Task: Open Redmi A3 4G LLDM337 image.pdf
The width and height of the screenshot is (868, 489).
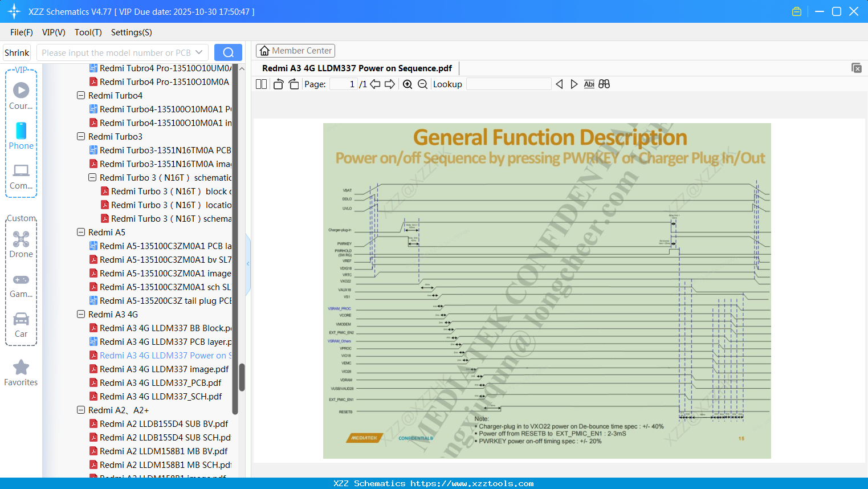Action: pyautogui.click(x=159, y=369)
